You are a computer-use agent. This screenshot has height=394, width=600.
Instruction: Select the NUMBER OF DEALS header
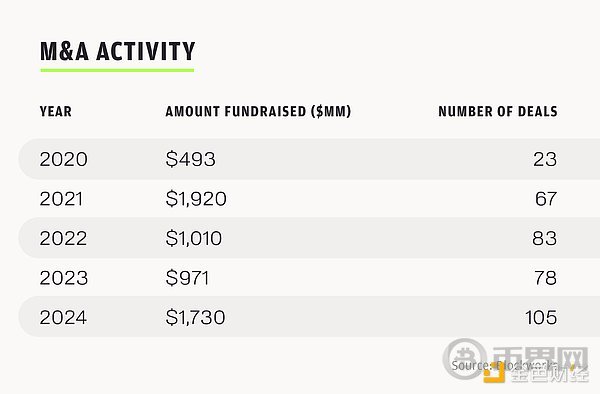(x=498, y=111)
